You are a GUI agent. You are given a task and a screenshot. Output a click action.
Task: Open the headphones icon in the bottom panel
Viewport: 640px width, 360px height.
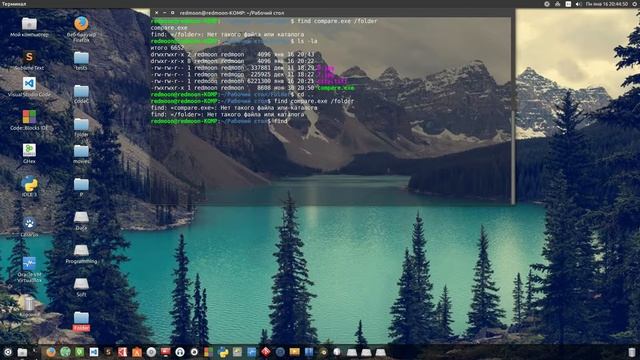pos(180,352)
